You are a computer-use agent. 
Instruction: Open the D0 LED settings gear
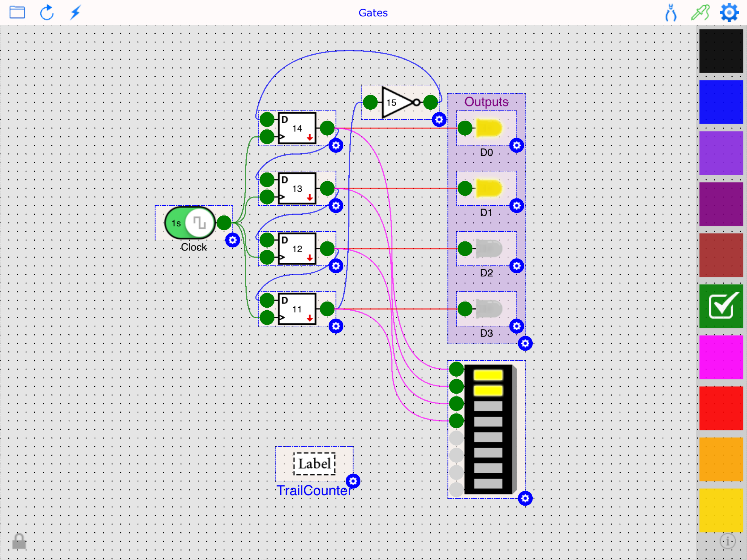tap(517, 145)
